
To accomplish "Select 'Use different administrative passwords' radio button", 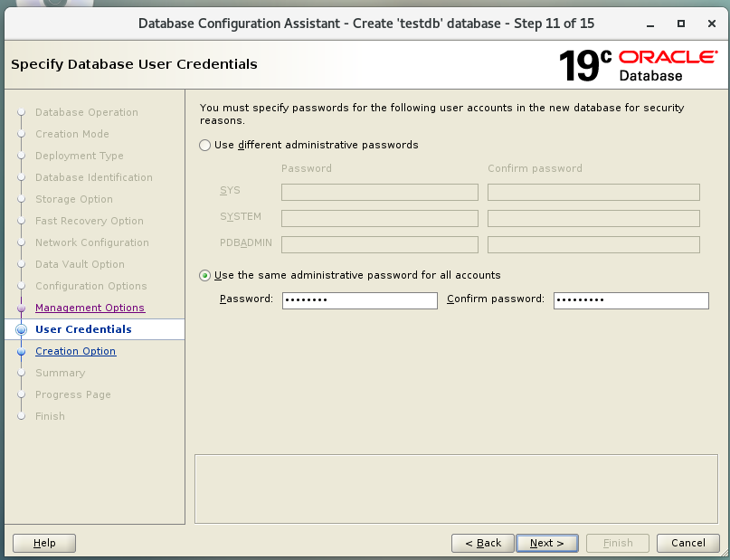I will (205, 145).
